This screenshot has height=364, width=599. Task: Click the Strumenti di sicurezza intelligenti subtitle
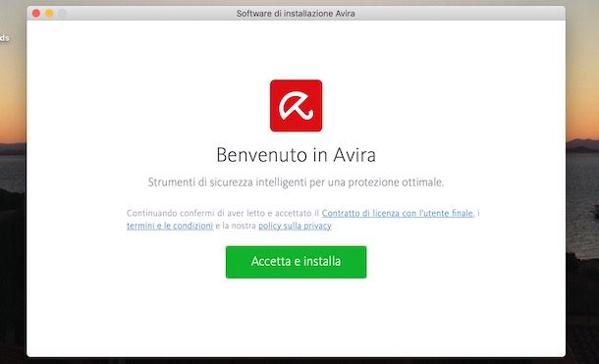point(296,182)
